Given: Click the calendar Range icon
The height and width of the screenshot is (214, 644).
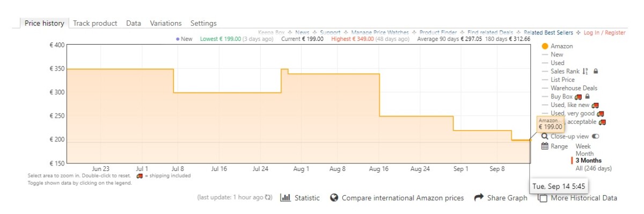Looking at the screenshot, I should (545, 146).
